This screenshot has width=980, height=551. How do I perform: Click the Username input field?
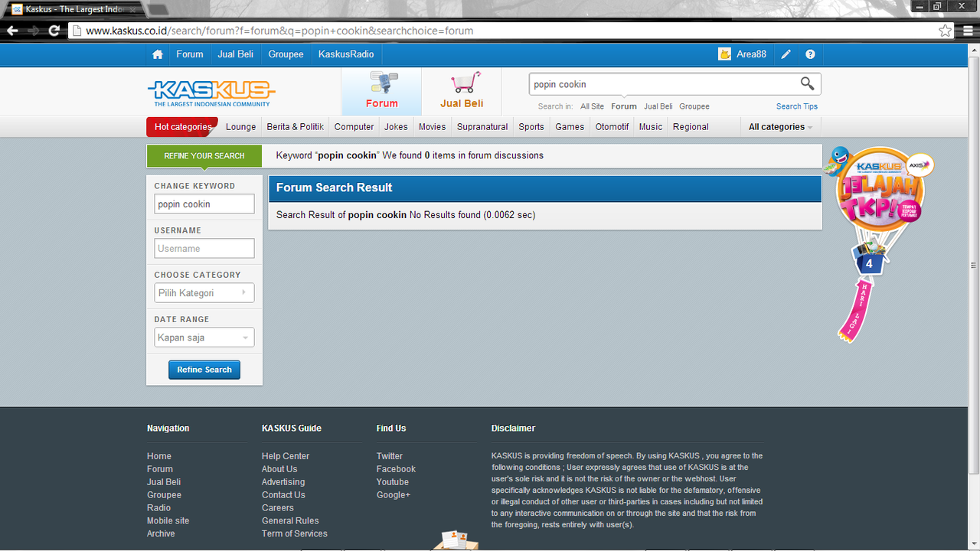(204, 249)
